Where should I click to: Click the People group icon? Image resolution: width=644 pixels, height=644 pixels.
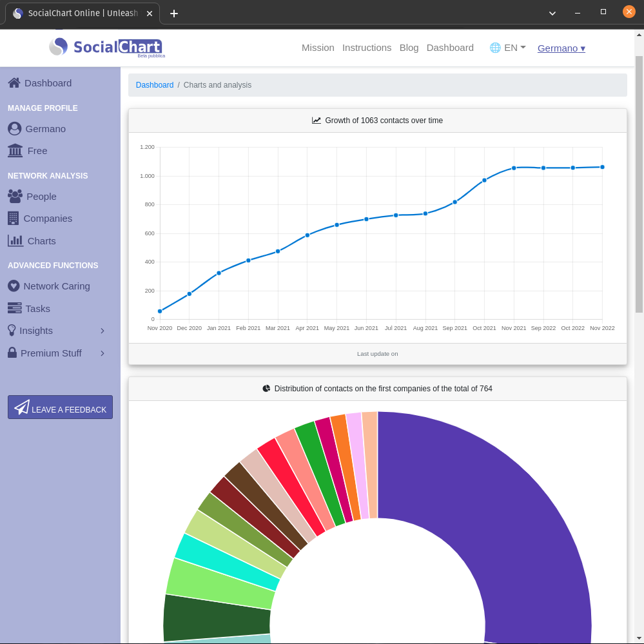pyautogui.click(x=15, y=197)
